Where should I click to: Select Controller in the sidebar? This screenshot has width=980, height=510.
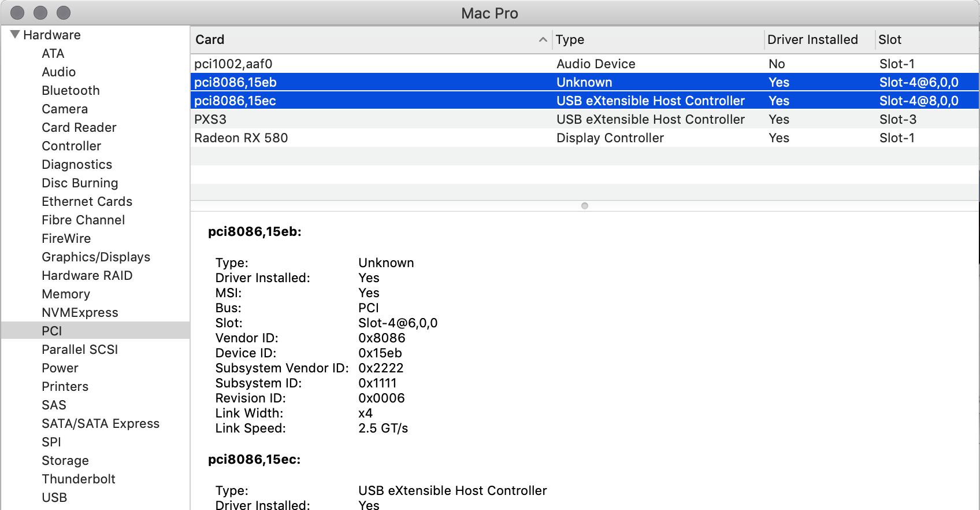coord(72,146)
